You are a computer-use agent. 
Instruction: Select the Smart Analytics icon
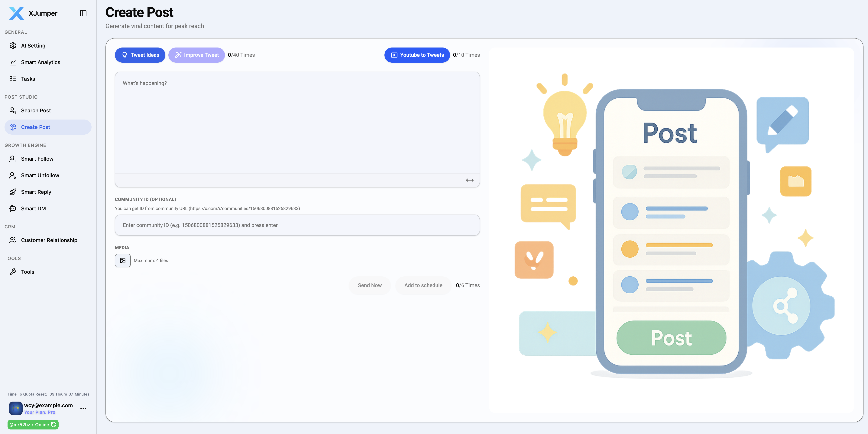[x=13, y=62]
